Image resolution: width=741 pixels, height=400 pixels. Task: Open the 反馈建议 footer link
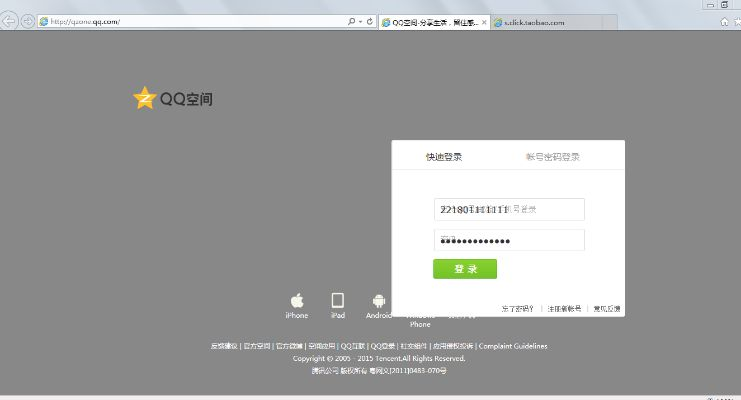coord(224,346)
